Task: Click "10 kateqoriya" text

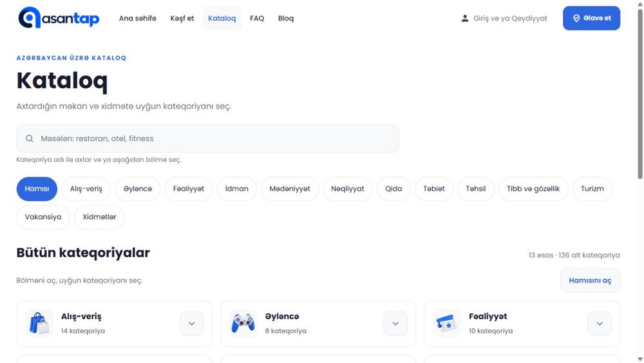Action: (490, 331)
